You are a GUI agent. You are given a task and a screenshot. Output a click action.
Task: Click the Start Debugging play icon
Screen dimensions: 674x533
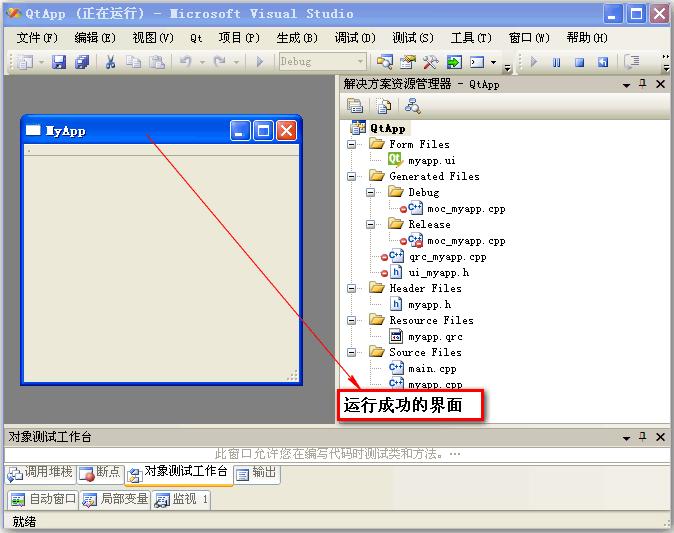(260, 62)
